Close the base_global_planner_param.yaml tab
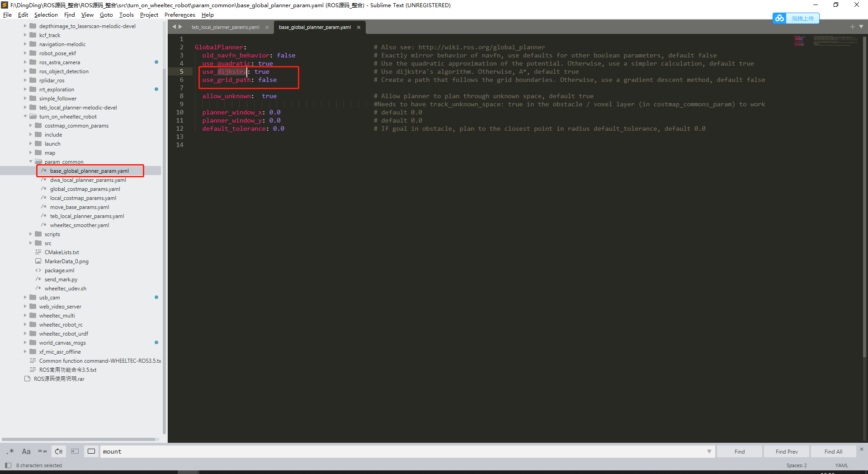The image size is (868, 474). pos(359,27)
